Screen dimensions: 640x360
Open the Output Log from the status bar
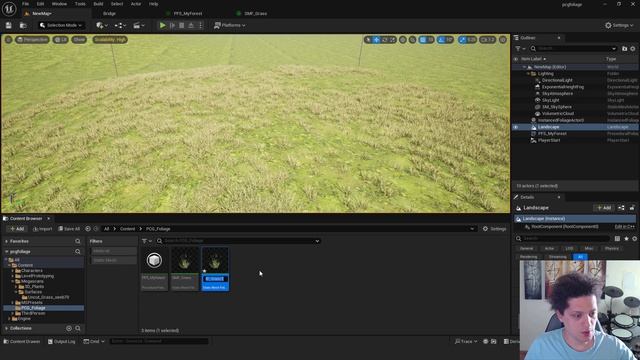coord(61,341)
